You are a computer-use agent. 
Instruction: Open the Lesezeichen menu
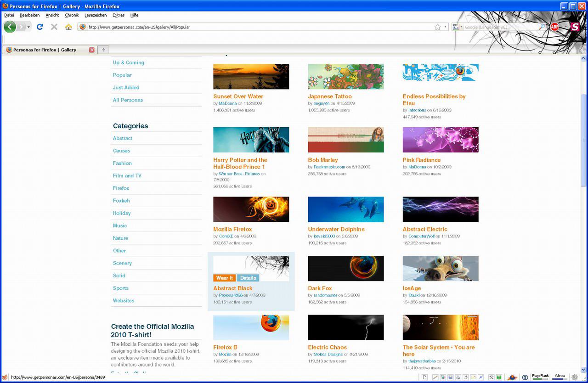coord(96,15)
